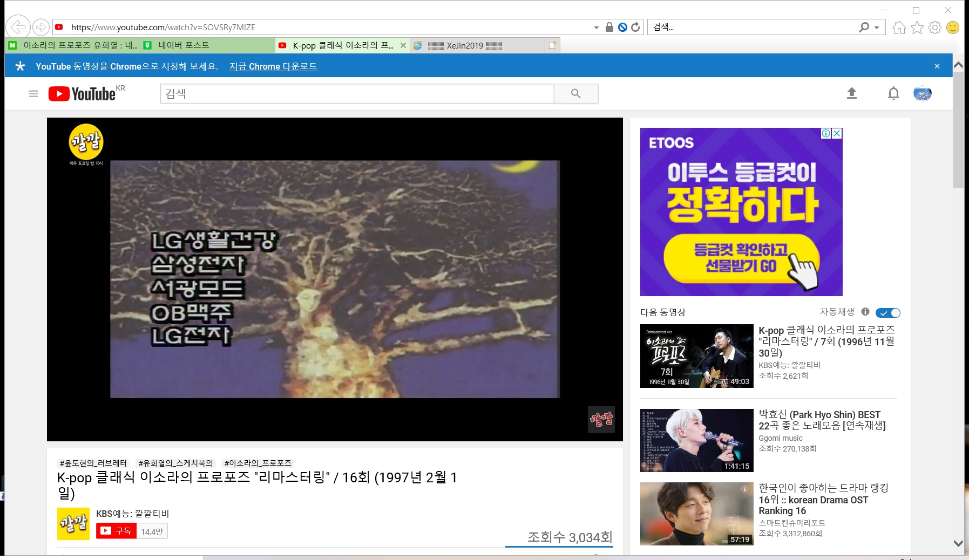Switch to 이소라의 프로포즈 유희열 Naver tab
Viewport: 969px width, 560px height.
coord(73,45)
